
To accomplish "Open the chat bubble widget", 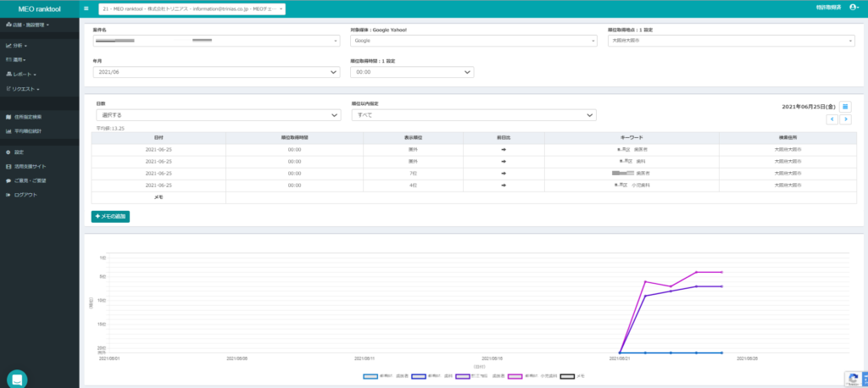I will (x=17, y=380).
